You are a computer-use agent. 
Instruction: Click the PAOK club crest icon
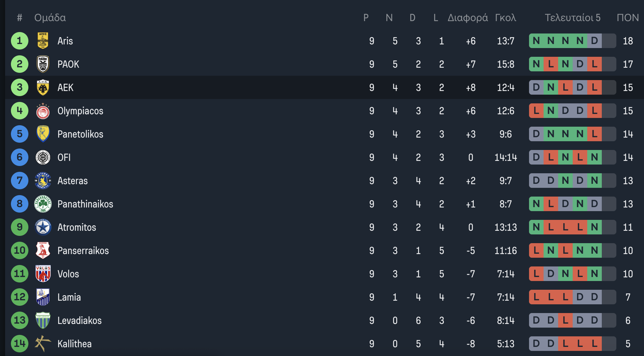point(43,64)
